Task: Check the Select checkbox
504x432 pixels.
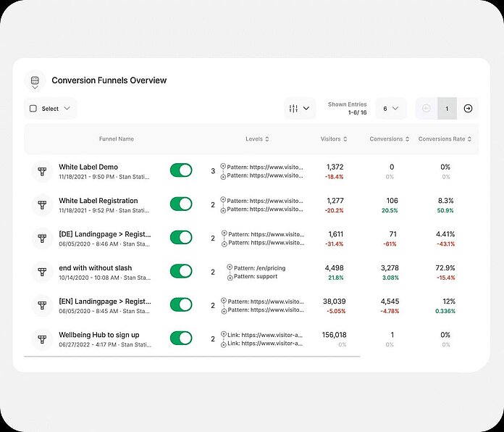Action: pyautogui.click(x=33, y=109)
